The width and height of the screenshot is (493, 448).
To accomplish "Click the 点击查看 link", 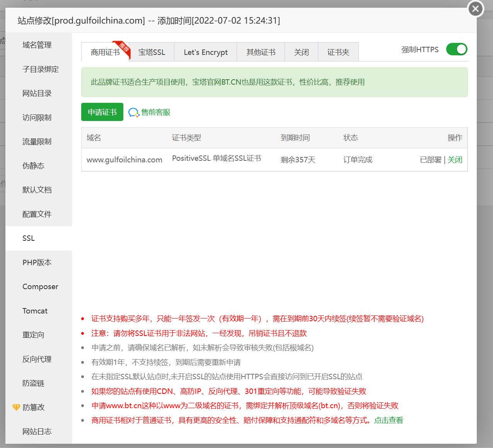I will tap(389, 420).
